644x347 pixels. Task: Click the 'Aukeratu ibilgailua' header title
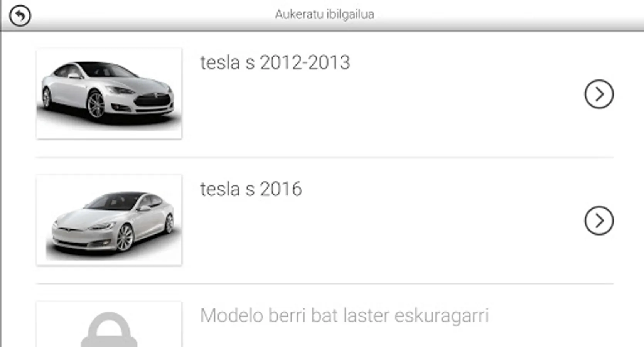[324, 14]
